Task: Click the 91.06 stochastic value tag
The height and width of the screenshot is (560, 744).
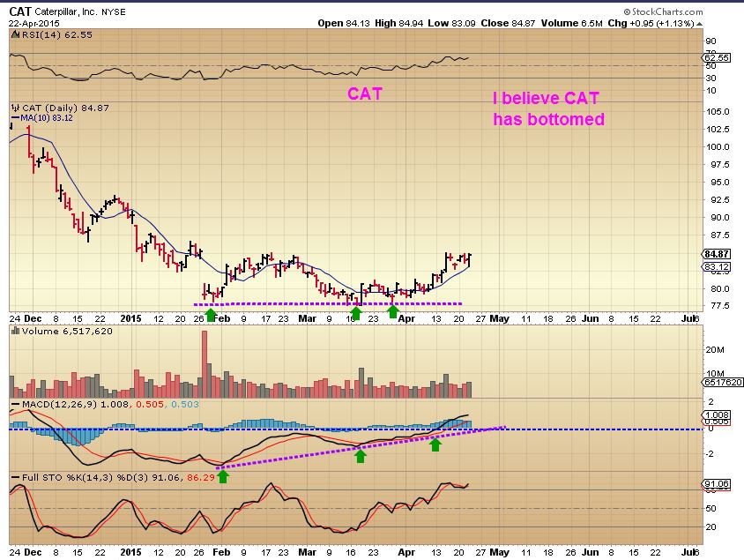Action: [717, 483]
